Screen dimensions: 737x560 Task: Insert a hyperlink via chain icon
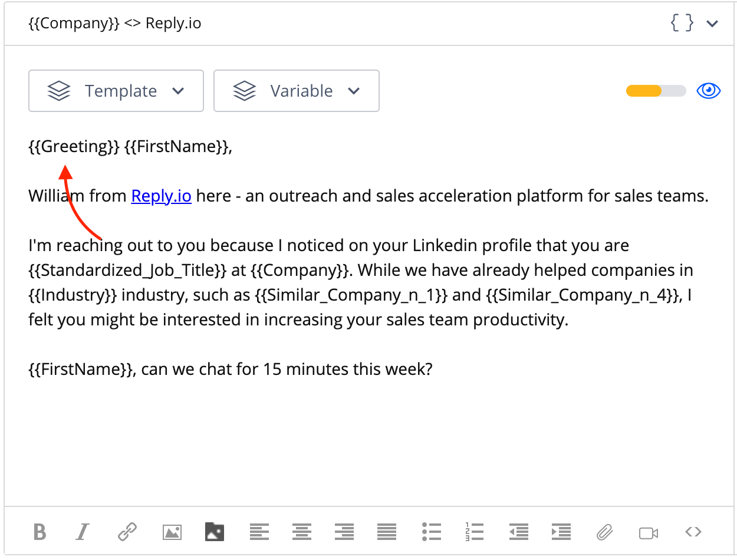point(127,532)
